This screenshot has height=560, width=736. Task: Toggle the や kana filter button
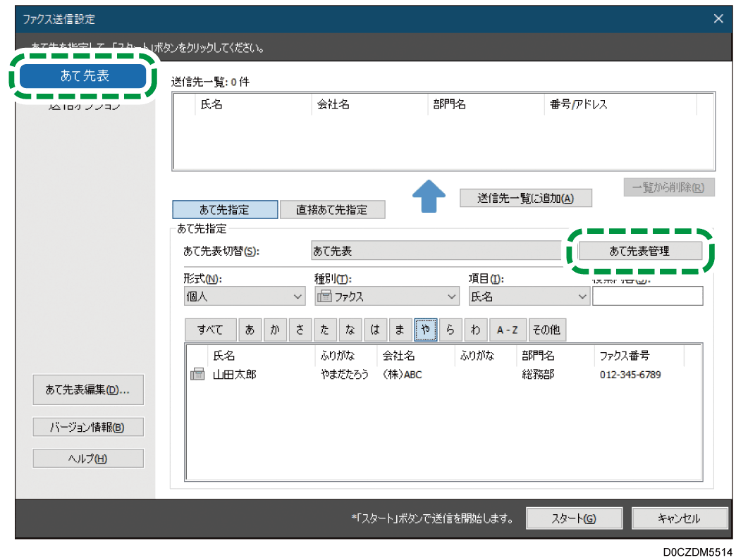425,330
